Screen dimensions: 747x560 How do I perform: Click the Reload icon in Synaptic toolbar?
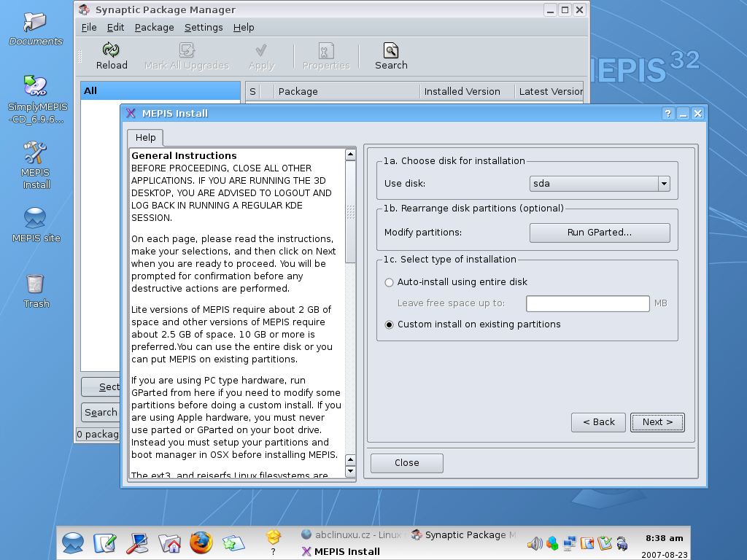point(111,51)
